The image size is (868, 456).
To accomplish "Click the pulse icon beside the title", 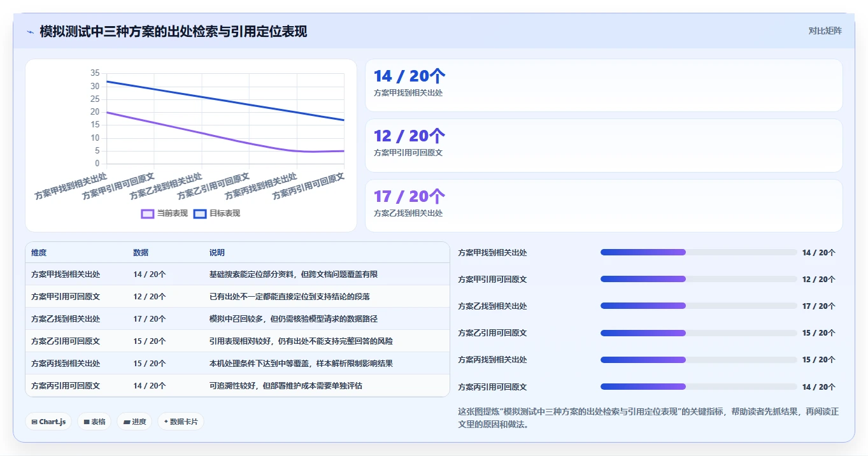I will tap(30, 32).
